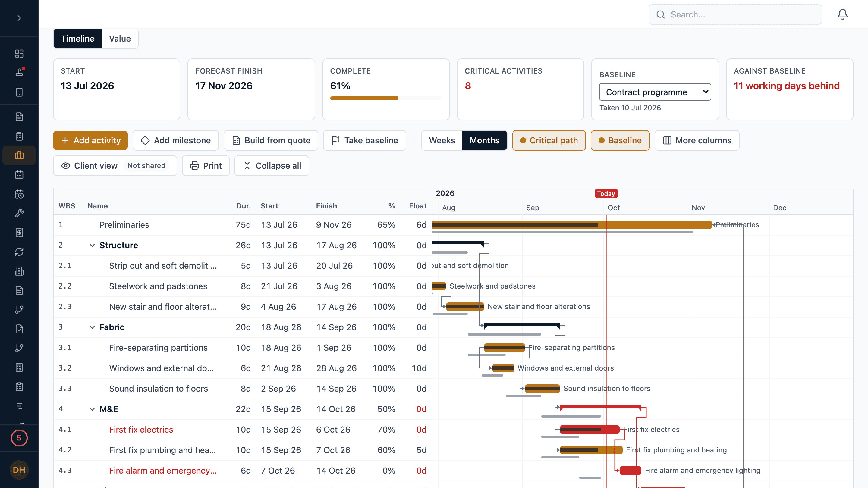Image resolution: width=868 pixels, height=488 pixels.
Task: Expand the sidebar with the chevron arrow
Action: tap(19, 18)
